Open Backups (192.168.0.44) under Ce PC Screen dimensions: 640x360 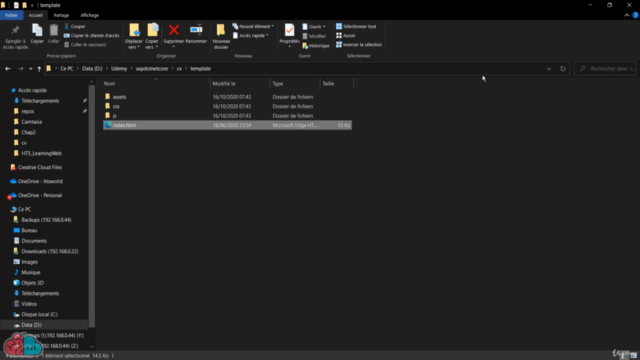46,220
